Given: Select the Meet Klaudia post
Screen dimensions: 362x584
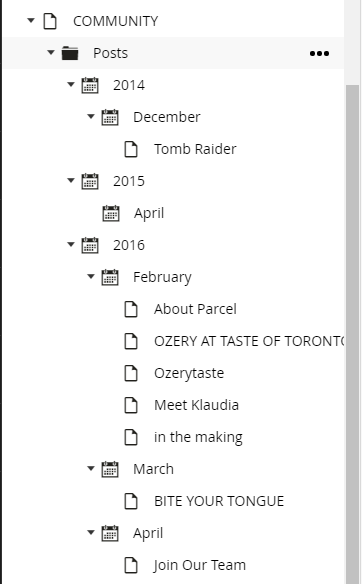Looking at the screenshot, I should coord(196,405).
